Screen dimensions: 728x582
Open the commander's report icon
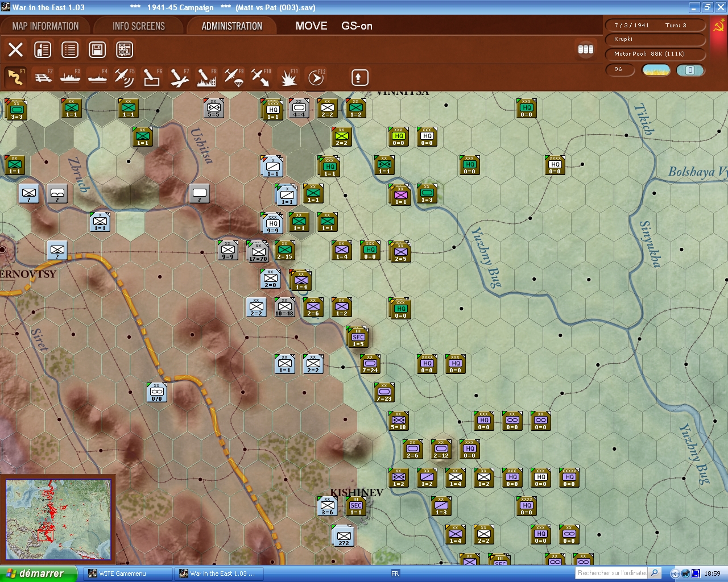(x=43, y=50)
